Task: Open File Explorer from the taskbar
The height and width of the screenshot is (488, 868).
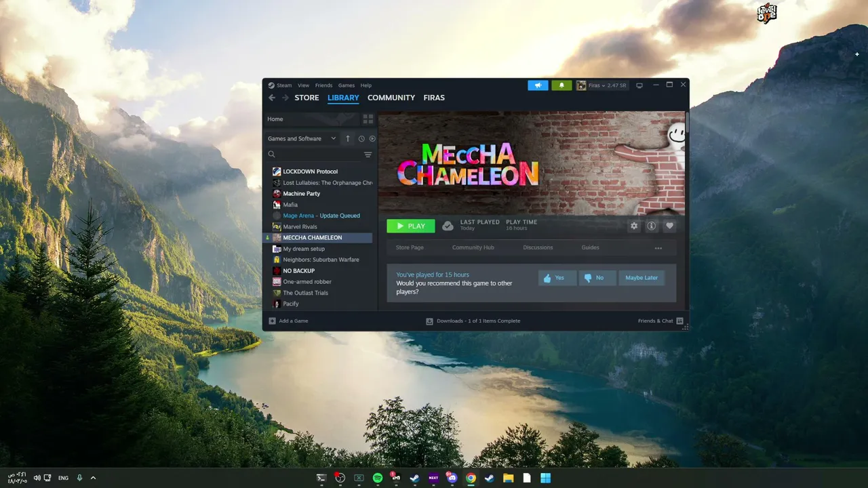Action: coord(508,478)
